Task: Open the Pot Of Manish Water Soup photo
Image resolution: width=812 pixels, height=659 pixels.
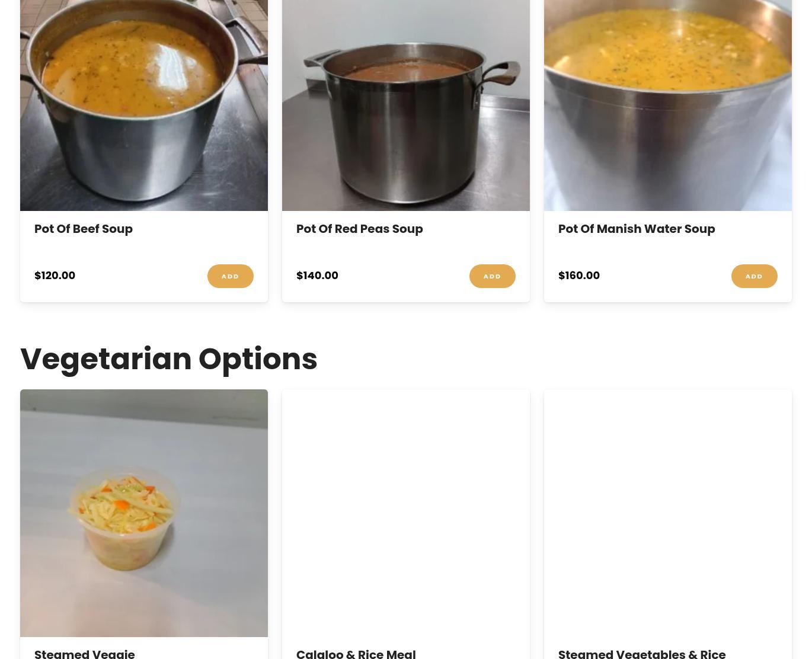Action: (x=668, y=105)
